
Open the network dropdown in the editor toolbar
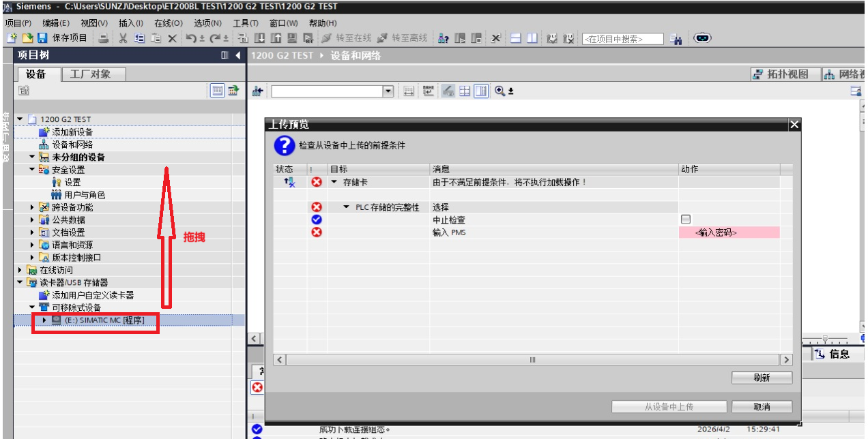click(x=388, y=91)
